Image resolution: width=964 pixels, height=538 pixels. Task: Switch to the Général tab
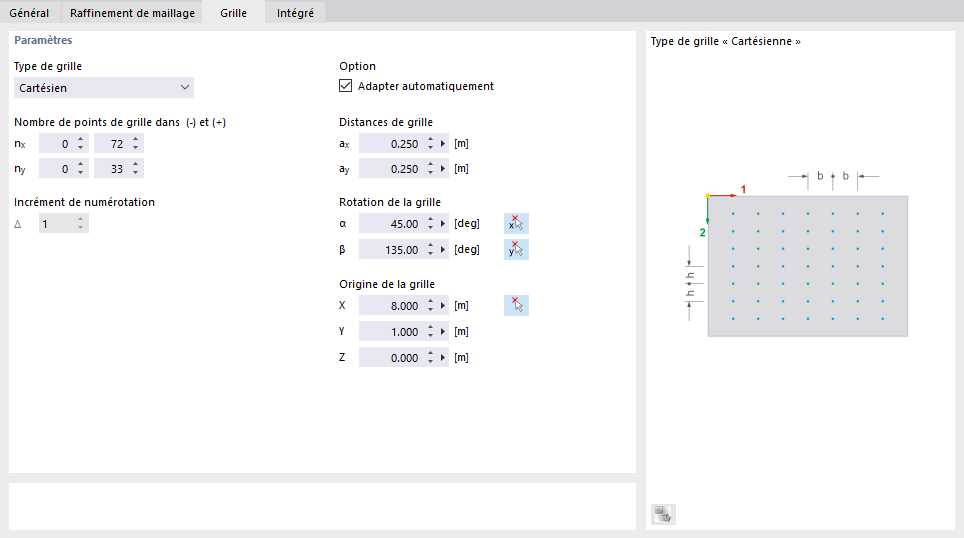pos(29,13)
